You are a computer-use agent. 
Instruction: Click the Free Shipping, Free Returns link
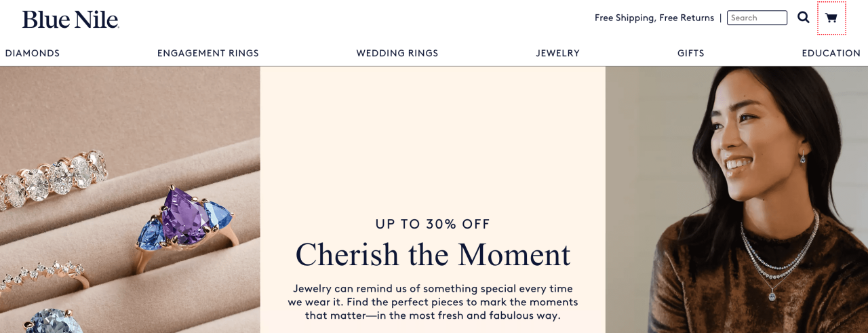click(x=654, y=18)
